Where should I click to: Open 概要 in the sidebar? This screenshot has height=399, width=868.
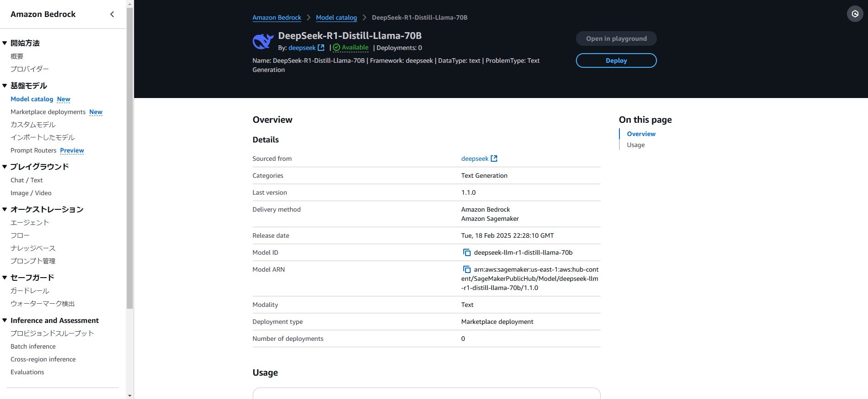click(17, 56)
